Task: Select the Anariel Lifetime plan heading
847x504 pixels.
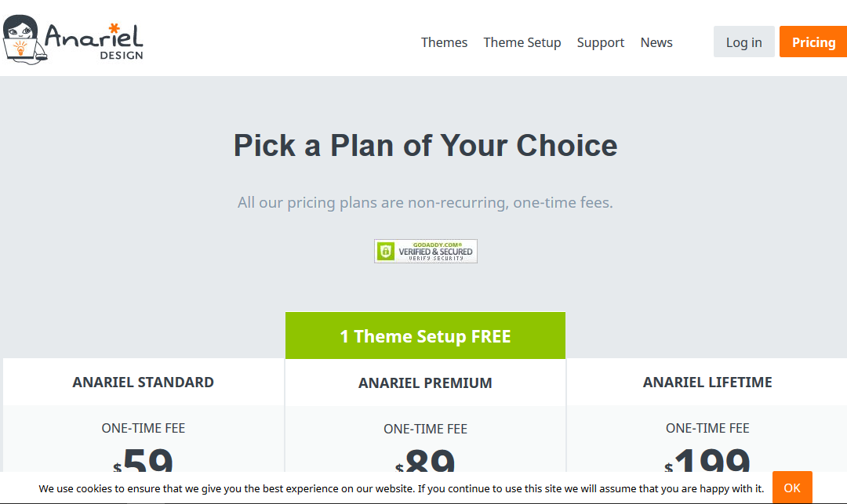Action: click(x=707, y=382)
